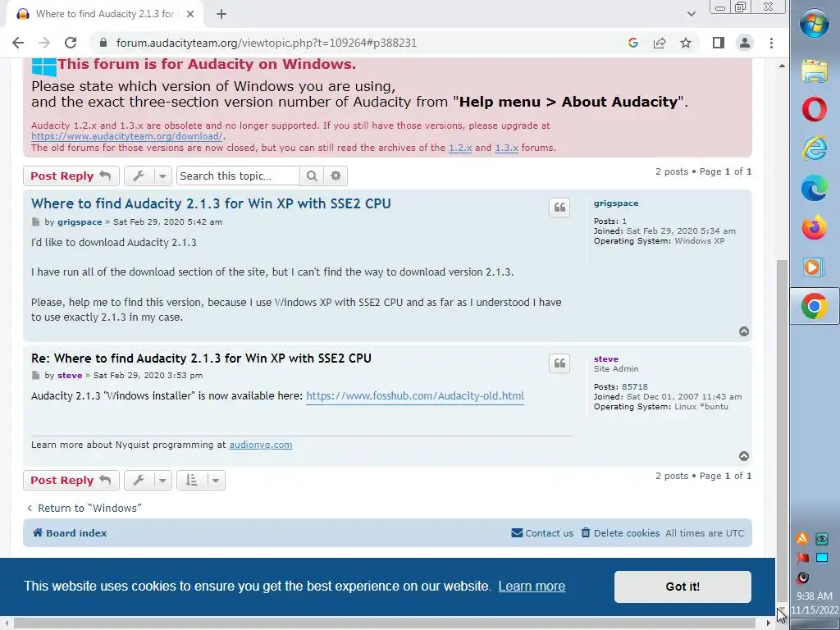Open the 1.2.x forum archive link
840x630 pixels.
(460, 148)
